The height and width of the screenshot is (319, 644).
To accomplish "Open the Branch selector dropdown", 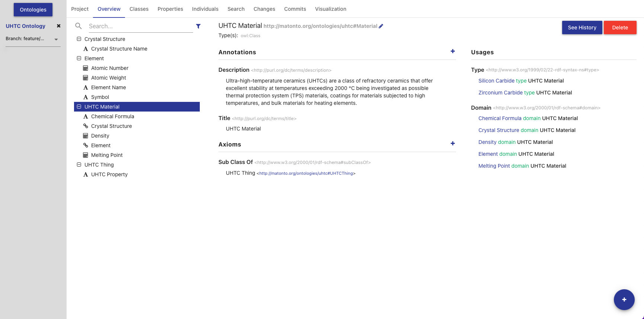I will 33,39.
